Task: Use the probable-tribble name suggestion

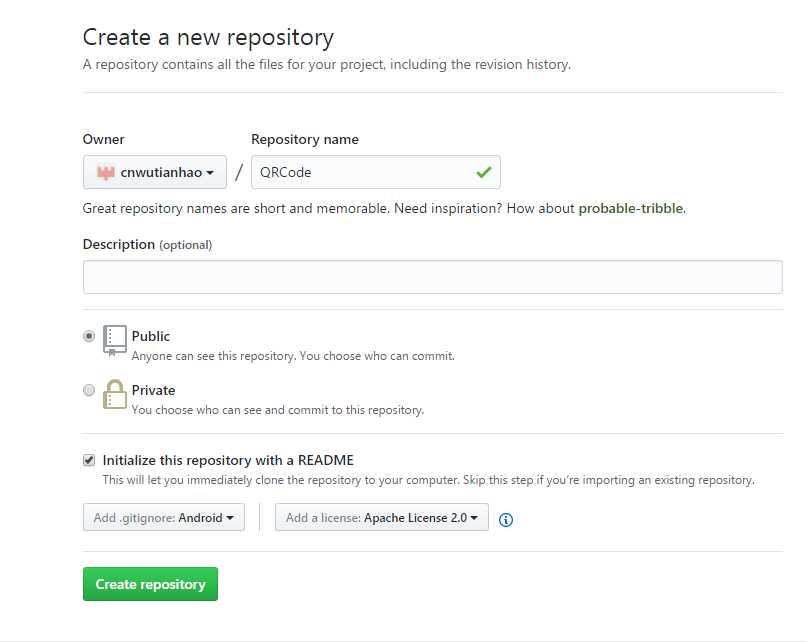Action: [x=631, y=209]
